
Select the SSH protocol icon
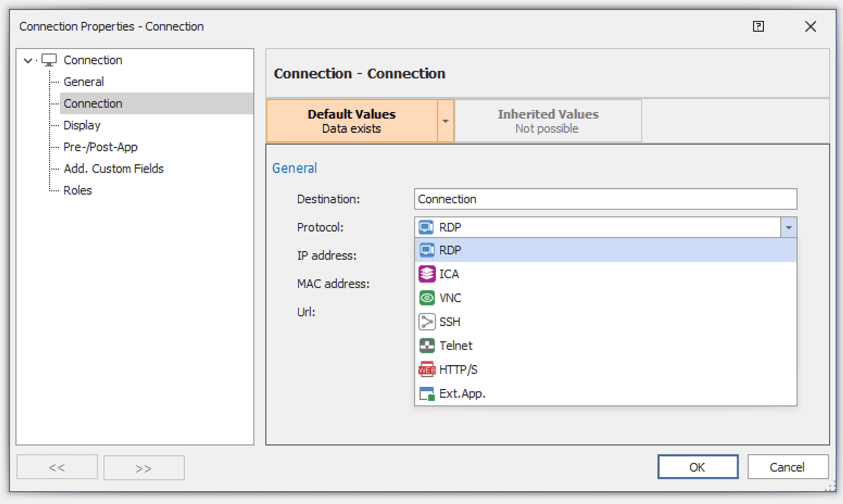(426, 322)
